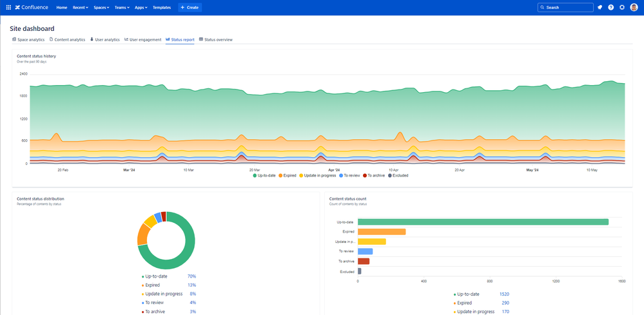Open the app switcher grid icon

click(x=8, y=7)
